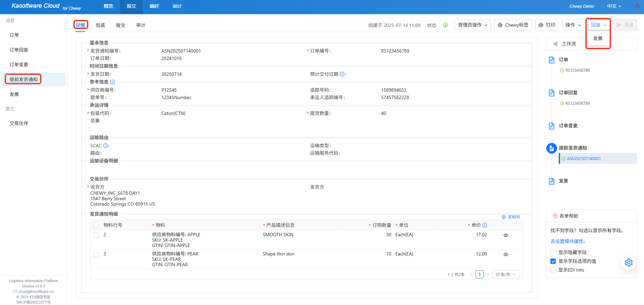Click the Chewy标签 printer icon button

(513, 25)
